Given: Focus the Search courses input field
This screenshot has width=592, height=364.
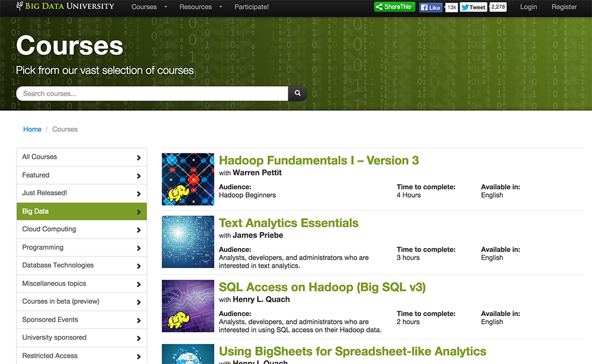Looking at the screenshot, I should (x=152, y=94).
